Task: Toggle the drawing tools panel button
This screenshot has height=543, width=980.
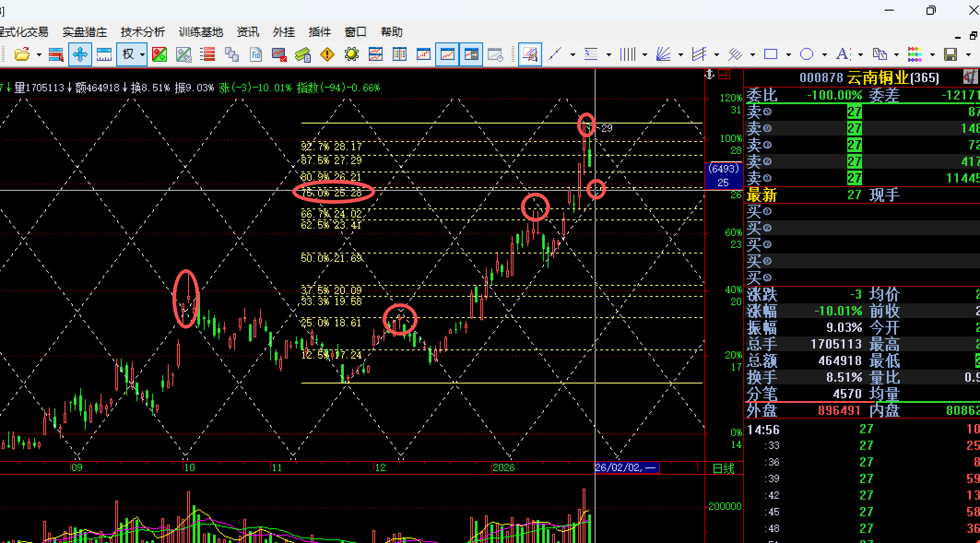Action: tap(530, 54)
